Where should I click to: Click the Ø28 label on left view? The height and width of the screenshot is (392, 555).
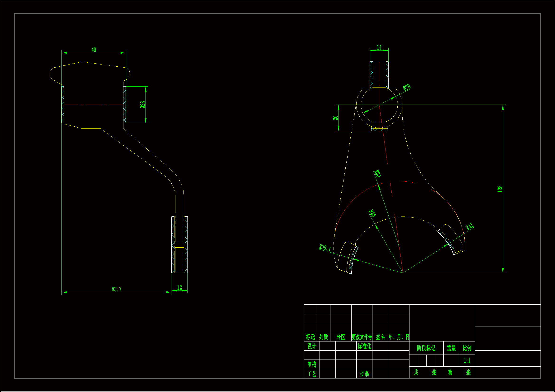tap(143, 105)
